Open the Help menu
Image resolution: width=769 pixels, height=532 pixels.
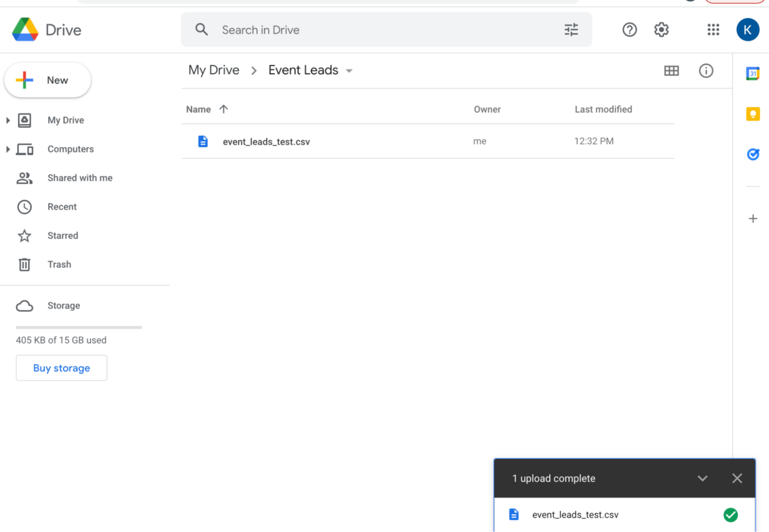pyautogui.click(x=629, y=30)
